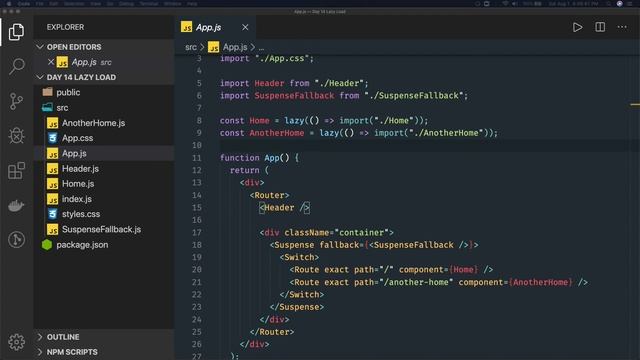
Task: Click the orange marker in the overview ruler
Action: [x=635, y=105]
